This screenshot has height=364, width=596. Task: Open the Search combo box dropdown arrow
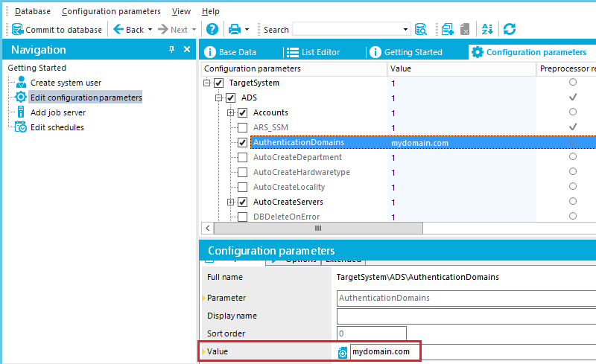406,30
